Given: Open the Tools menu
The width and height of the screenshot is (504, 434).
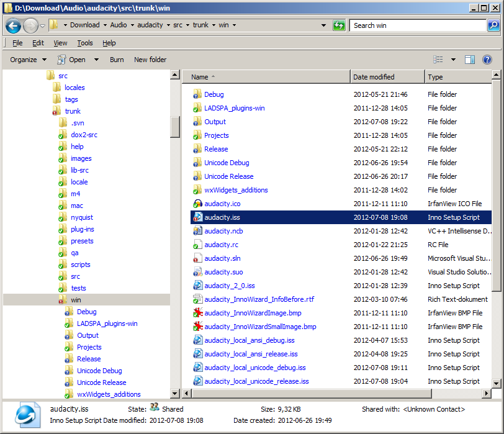Looking at the screenshot, I should point(85,43).
